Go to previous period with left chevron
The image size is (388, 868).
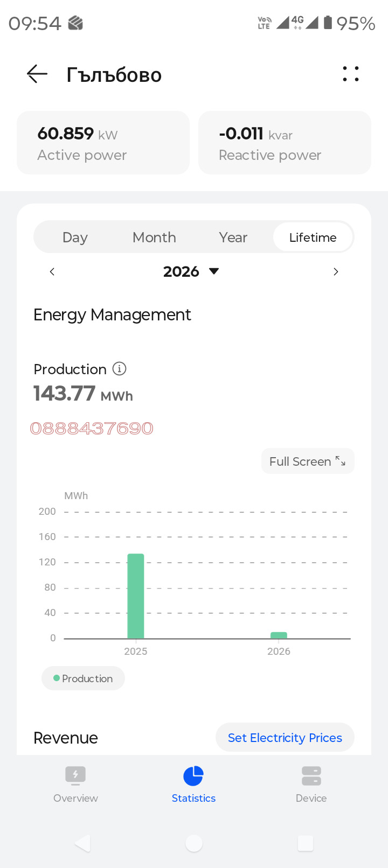coord(52,272)
